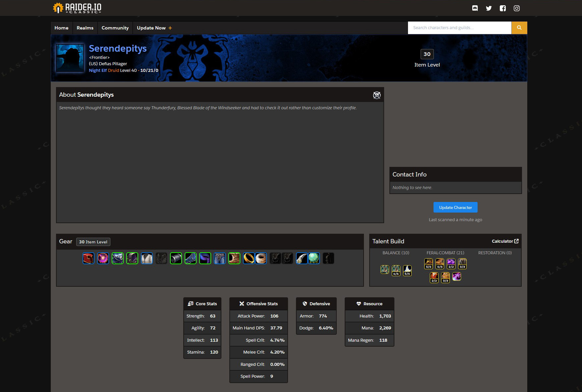
Task: Click the crossed-swords icon in About header
Action: [377, 95]
